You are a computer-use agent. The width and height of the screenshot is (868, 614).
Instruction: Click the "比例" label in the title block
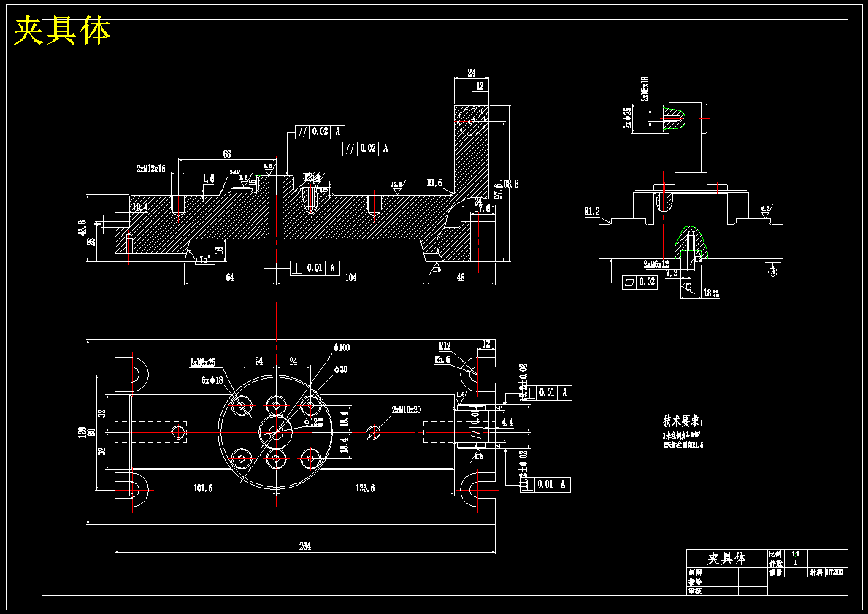click(775, 554)
